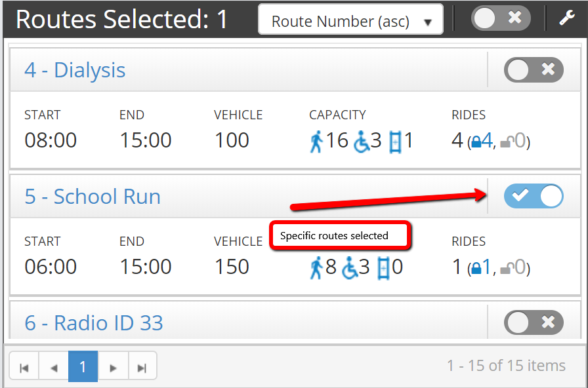Image resolution: width=588 pixels, height=388 pixels.
Task: Select page 1 in the pager
Action: 83,366
